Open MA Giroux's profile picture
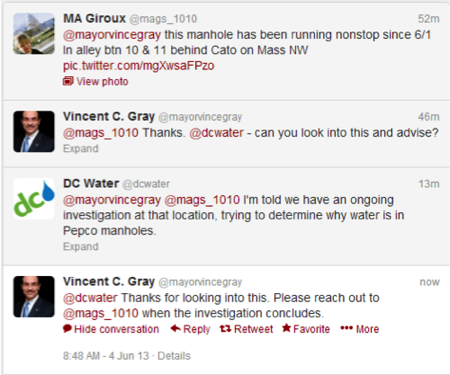Viewport: 450px width, 375px height. [x=34, y=33]
